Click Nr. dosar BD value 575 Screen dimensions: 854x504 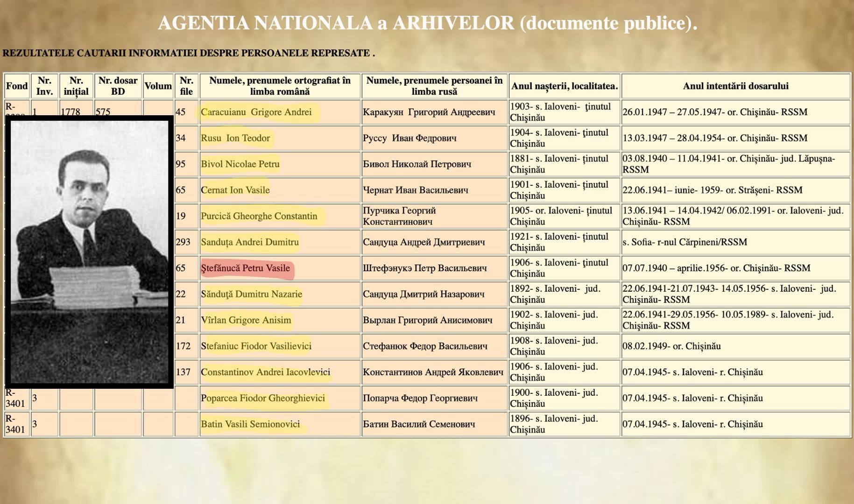point(103,112)
